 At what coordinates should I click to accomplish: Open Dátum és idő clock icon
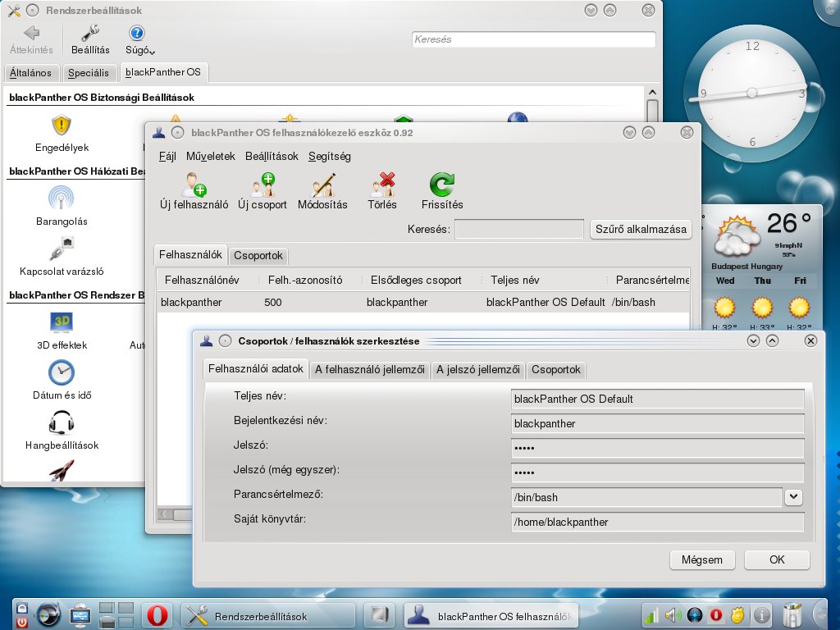[x=62, y=372]
